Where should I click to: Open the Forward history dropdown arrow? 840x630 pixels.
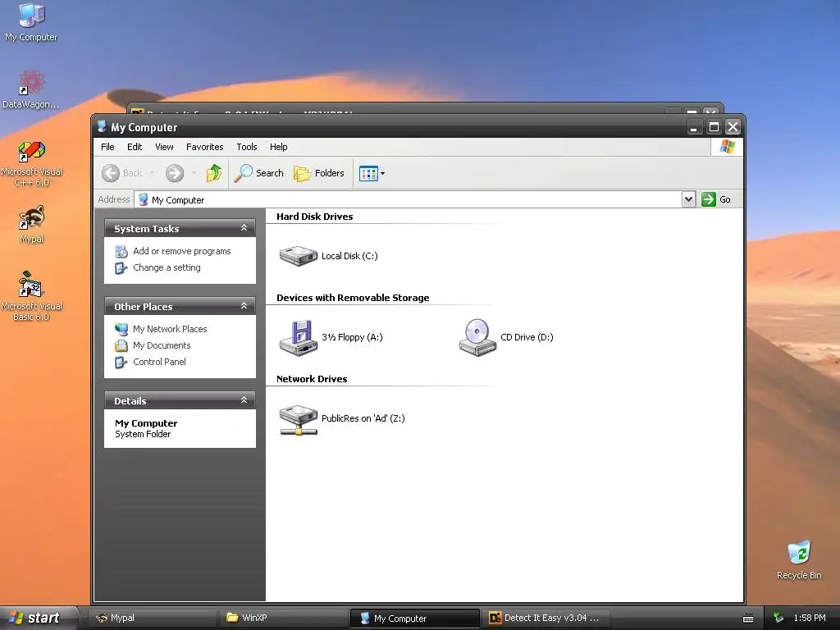(x=194, y=173)
